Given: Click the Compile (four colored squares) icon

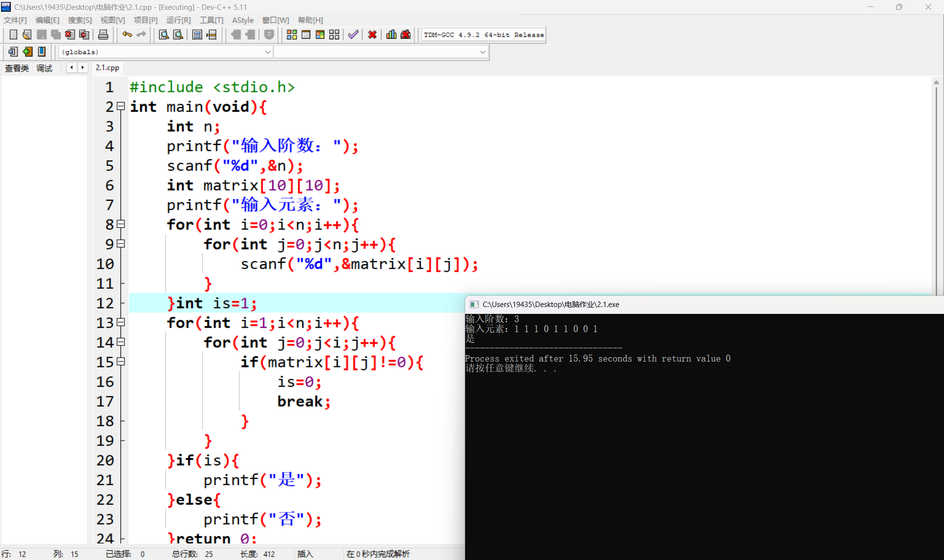Looking at the screenshot, I should coord(292,34).
